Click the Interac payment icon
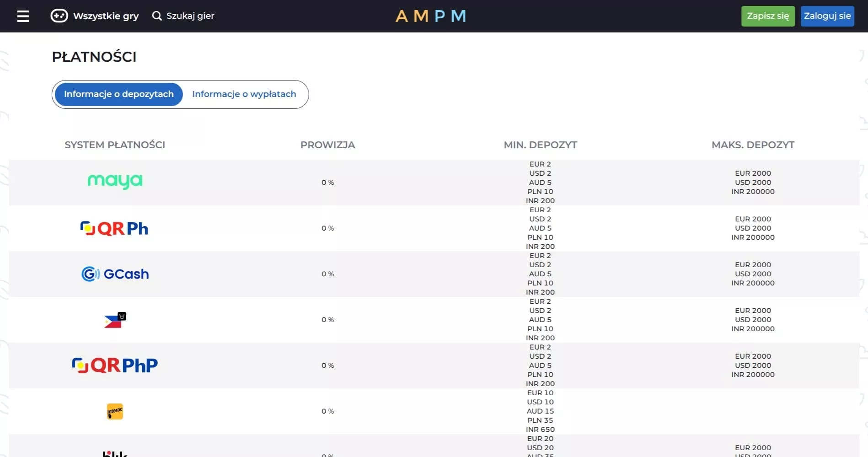Screen dimensions: 868x457 pyautogui.click(x=115, y=411)
